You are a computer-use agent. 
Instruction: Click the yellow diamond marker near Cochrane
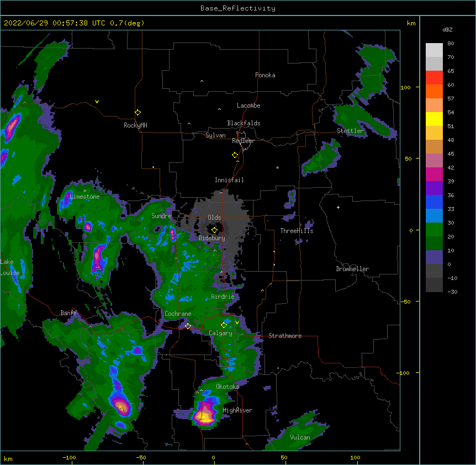click(188, 326)
